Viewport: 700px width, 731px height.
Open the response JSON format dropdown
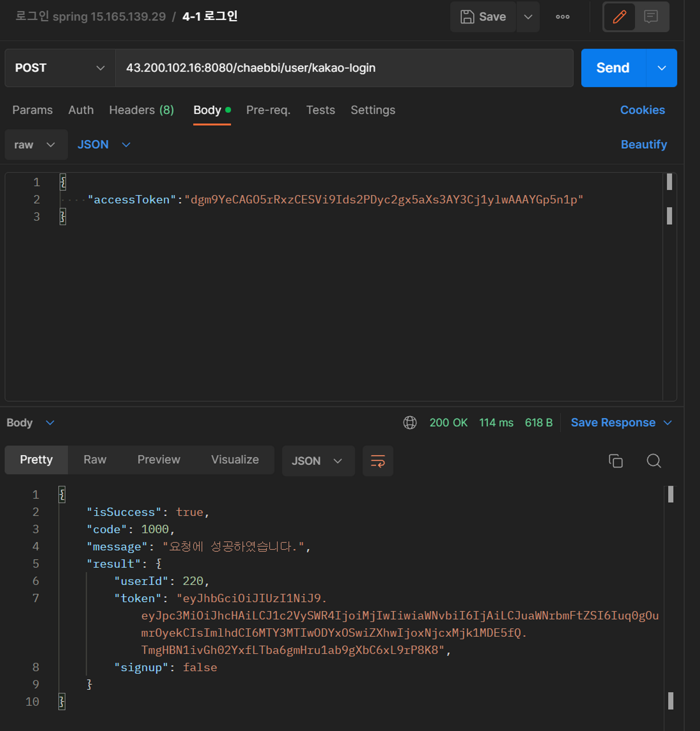point(318,461)
